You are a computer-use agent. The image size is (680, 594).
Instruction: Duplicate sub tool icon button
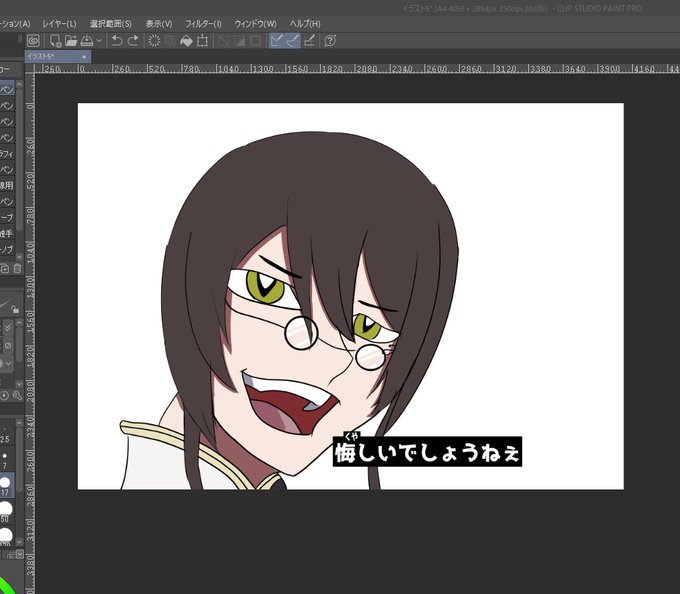[x=4, y=269]
